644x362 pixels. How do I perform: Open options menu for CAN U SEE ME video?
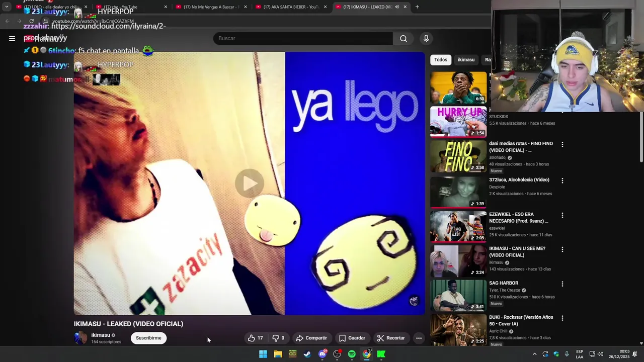click(x=562, y=249)
